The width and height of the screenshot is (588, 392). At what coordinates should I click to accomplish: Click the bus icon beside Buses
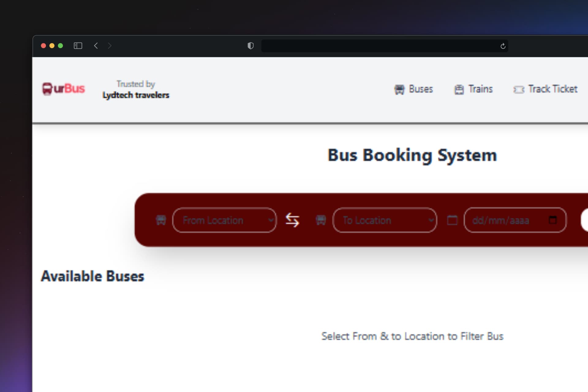click(399, 89)
